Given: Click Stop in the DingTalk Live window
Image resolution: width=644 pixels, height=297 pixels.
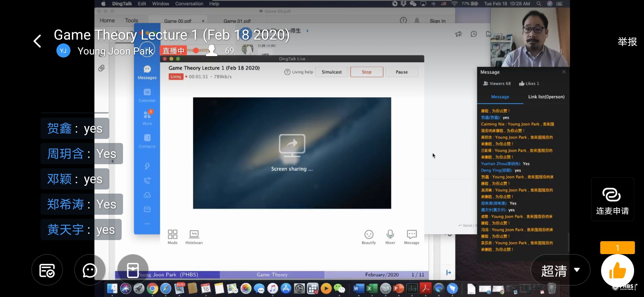Looking at the screenshot, I should click(367, 72).
